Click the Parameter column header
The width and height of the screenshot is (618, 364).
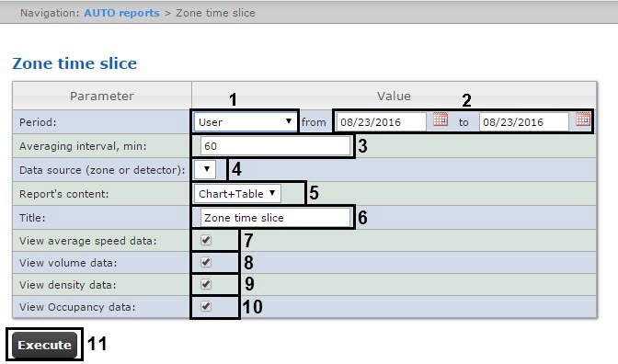tap(102, 96)
